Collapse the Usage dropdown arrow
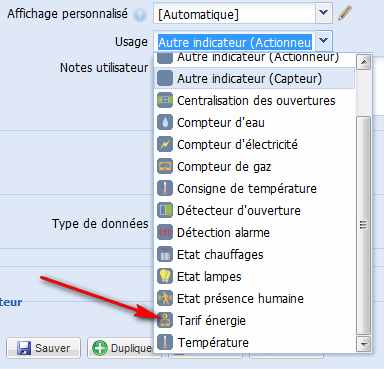Image resolution: width=384 pixels, height=369 pixels. pos(323,41)
